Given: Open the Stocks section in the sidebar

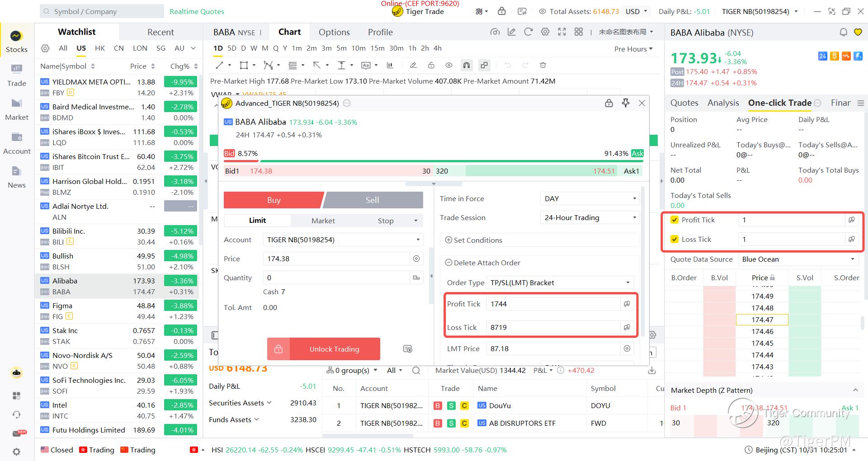Looking at the screenshot, I should 16,42.
